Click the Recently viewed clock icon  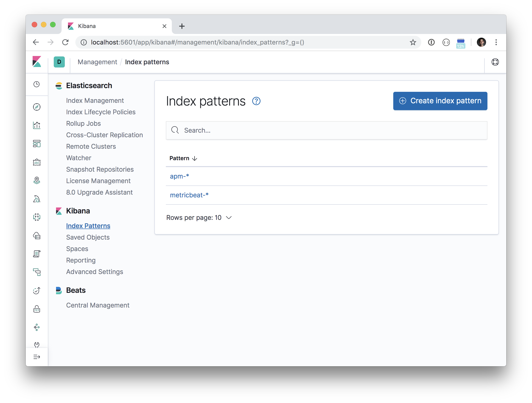(37, 84)
